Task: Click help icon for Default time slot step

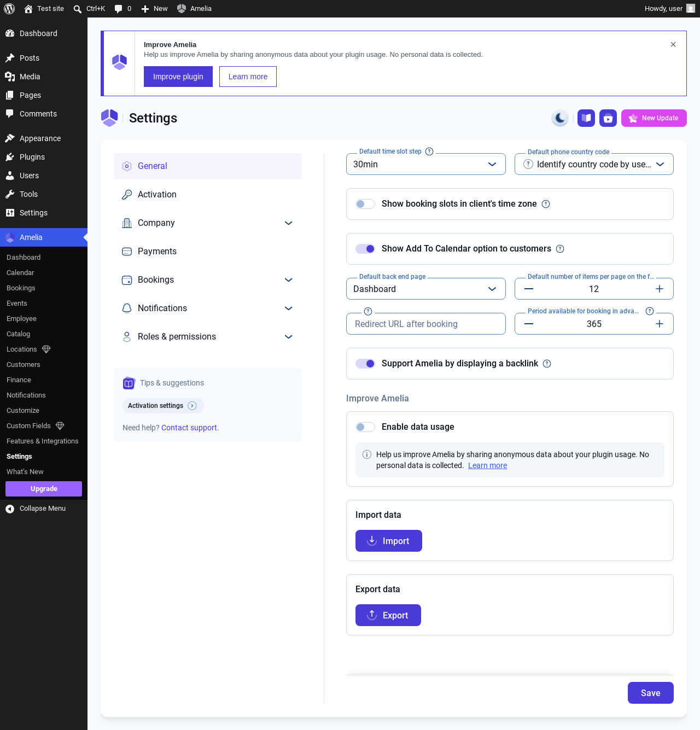Action: coord(429,151)
